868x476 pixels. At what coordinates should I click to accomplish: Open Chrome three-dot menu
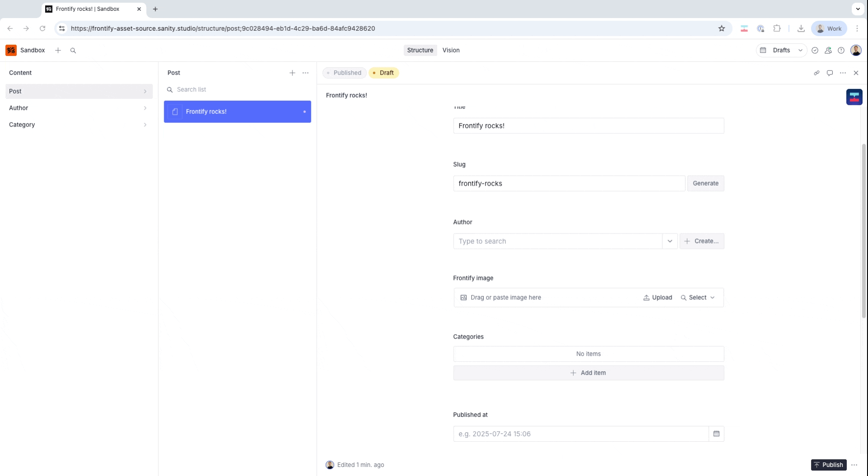click(857, 28)
